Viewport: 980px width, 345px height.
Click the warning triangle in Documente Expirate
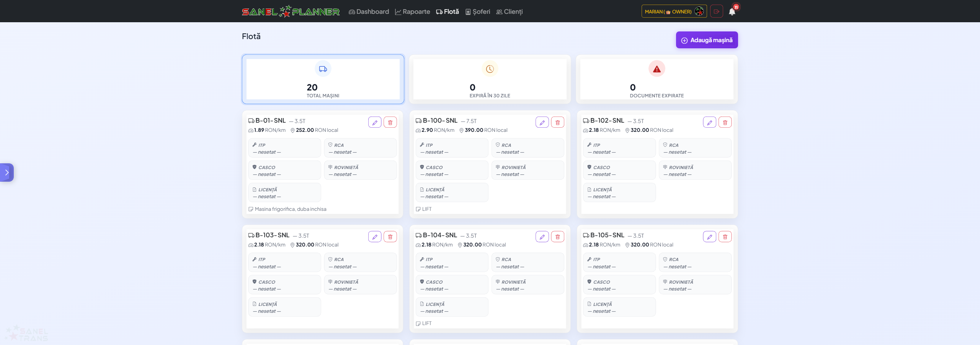coord(657,69)
